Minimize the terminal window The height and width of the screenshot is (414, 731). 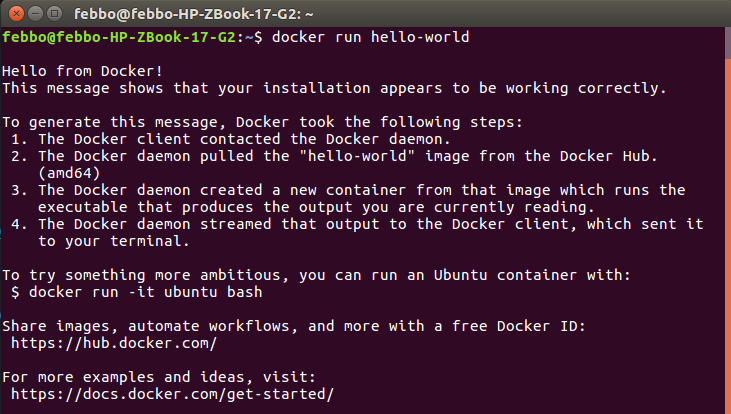pyautogui.click(x=35, y=14)
